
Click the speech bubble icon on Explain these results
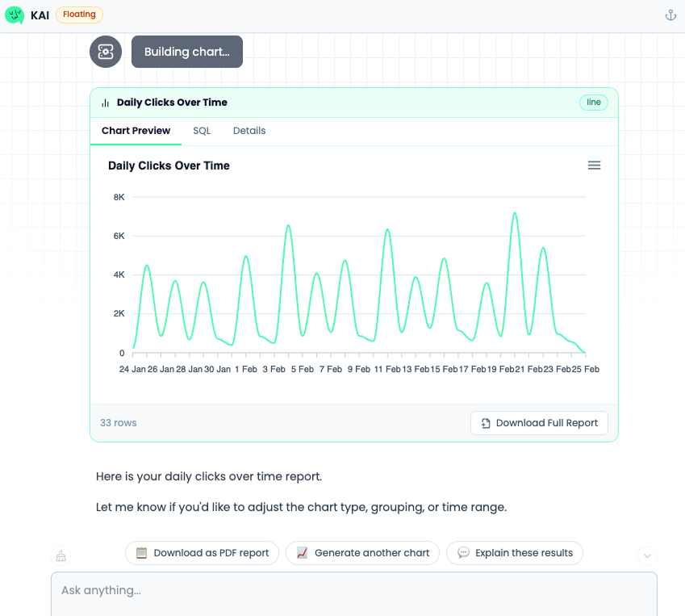coord(463,553)
